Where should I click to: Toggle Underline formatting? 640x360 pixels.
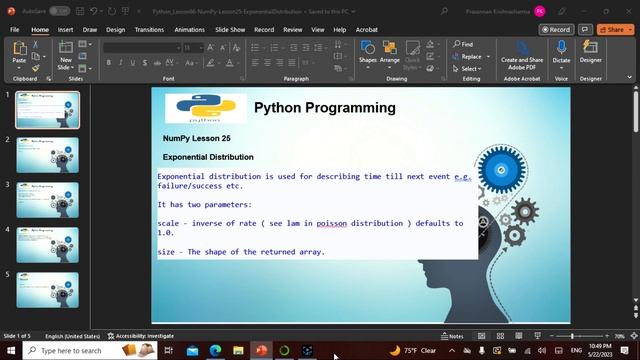[x=133, y=63]
